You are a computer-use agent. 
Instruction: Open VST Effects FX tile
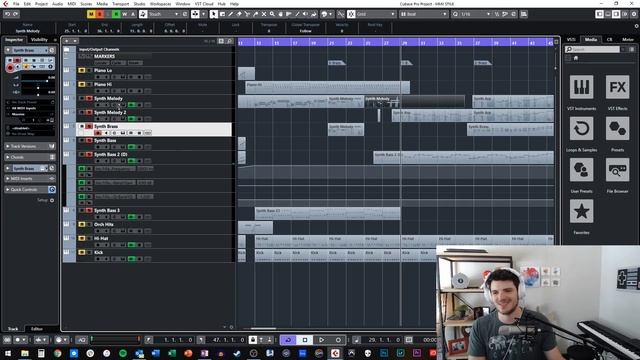pos(617,87)
